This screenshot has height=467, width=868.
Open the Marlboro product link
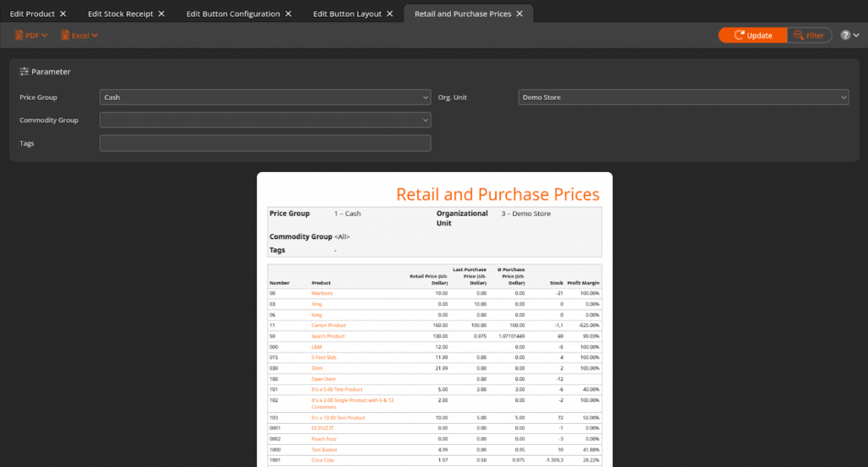(322, 293)
